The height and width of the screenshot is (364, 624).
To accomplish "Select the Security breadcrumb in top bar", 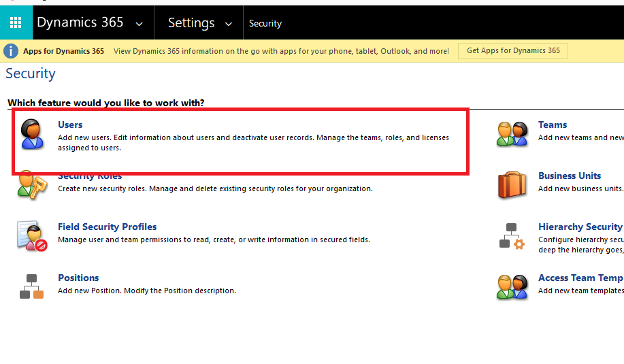I will (x=265, y=23).
